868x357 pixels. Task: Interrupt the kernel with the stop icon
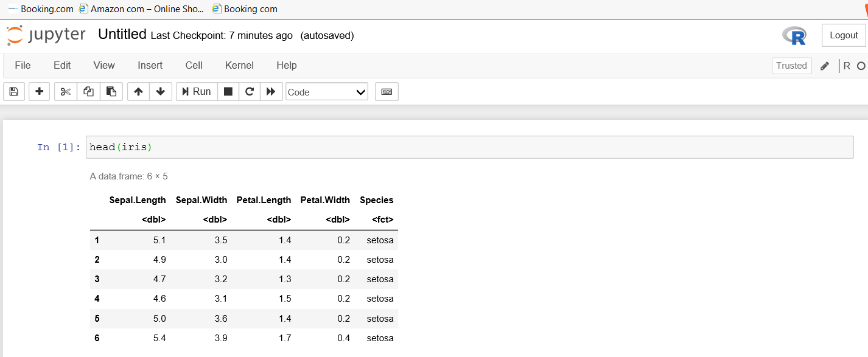click(x=228, y=91)
